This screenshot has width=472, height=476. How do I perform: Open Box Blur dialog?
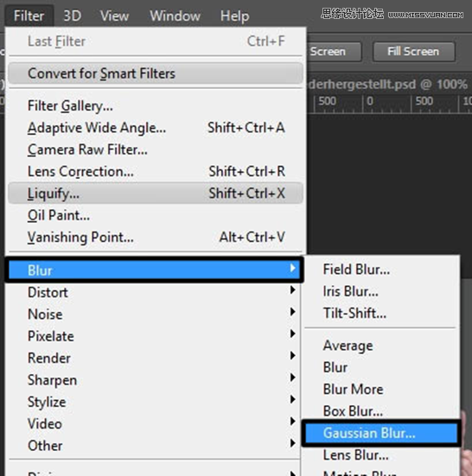click(x=381, y=411)
